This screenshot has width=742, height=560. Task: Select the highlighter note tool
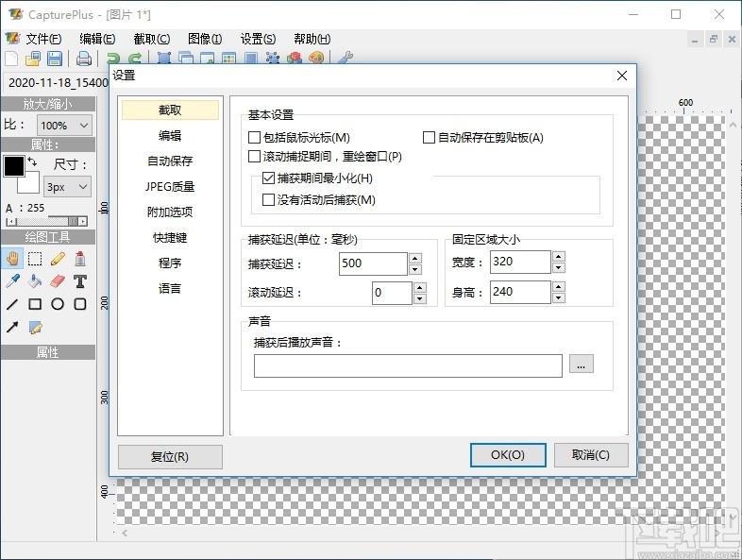coord(36,327)
